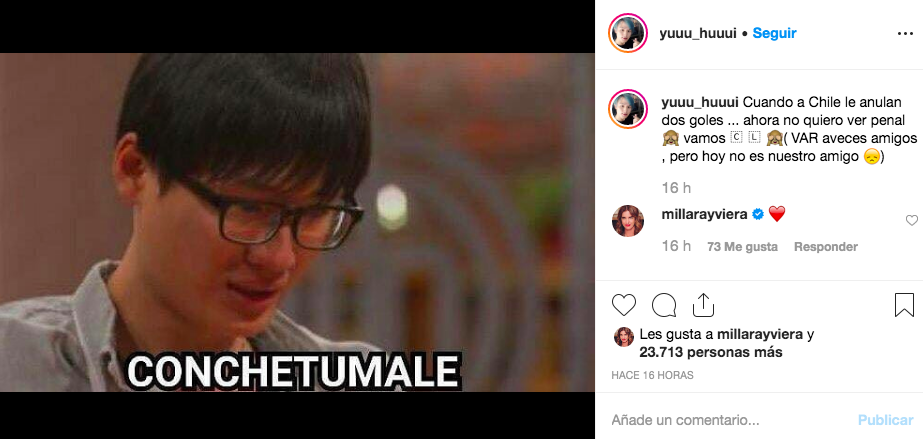Reply to the comment with Responder
923x439 pixels.
[826, 247]
